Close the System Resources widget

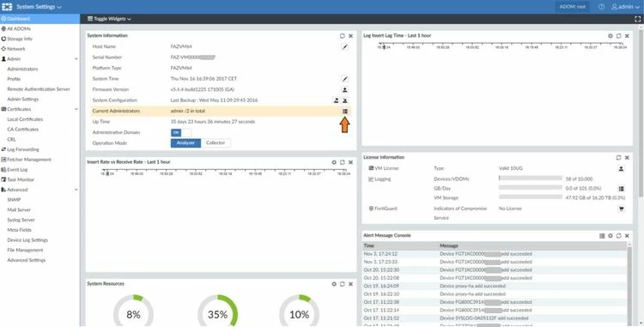coord(350,284)
